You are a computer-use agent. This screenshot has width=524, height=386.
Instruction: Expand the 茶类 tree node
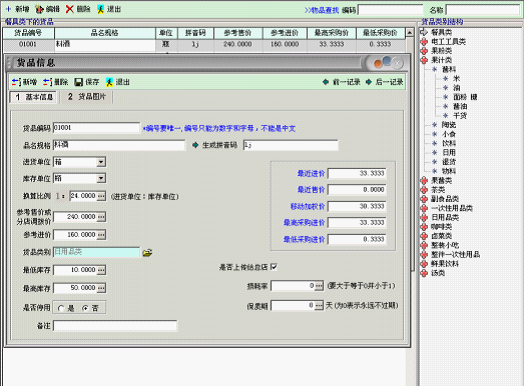pos(424,190)
